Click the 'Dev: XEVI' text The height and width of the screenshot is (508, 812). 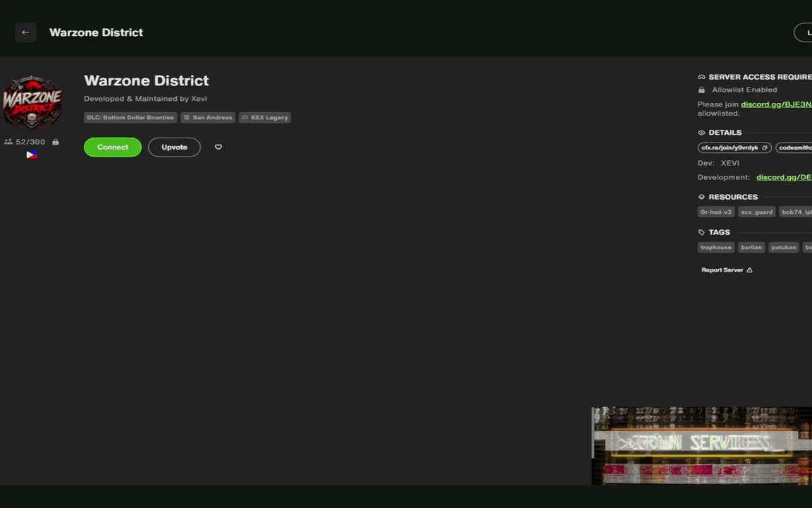(x=718, y=163)
